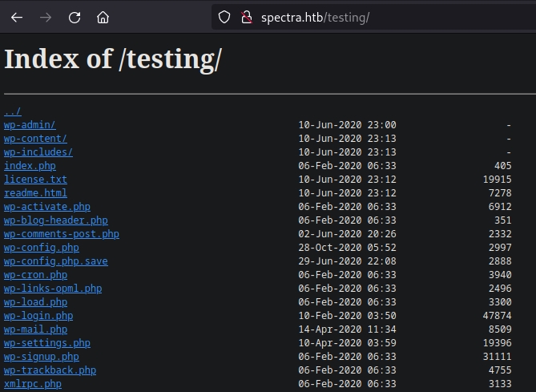
Task: Click the wp-settings.php link
Action: tap(46, 343)
